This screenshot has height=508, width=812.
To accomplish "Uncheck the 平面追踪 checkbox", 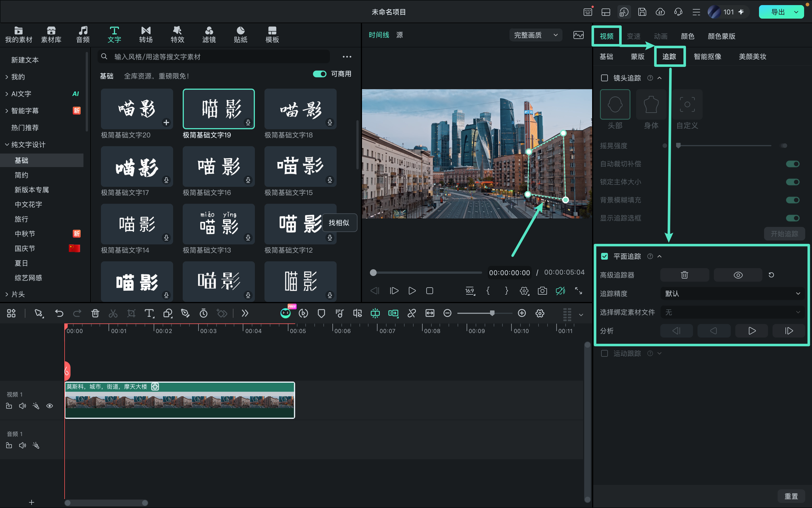I will 604,256.
